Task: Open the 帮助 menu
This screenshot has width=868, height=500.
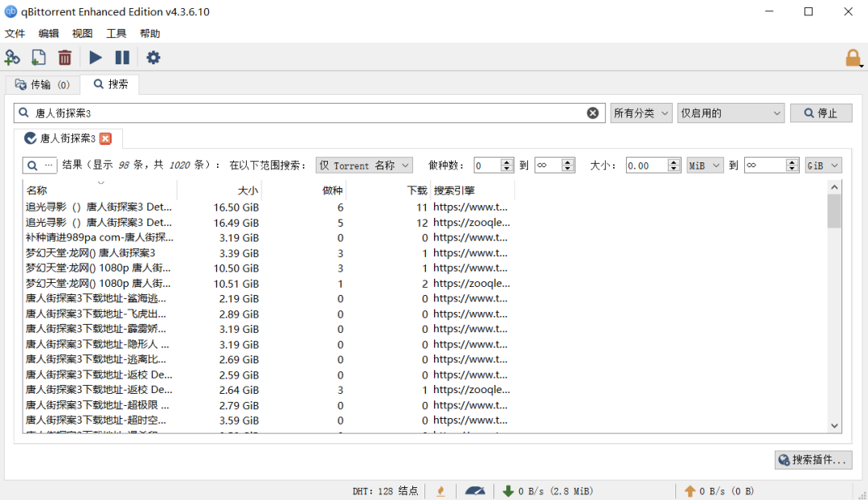Action: (150, 34)
